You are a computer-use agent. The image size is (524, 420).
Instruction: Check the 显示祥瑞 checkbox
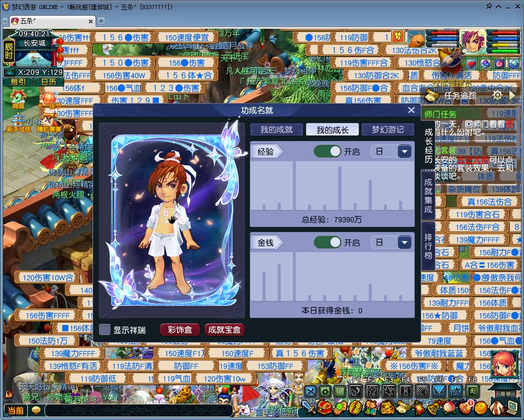click(105, 330)
